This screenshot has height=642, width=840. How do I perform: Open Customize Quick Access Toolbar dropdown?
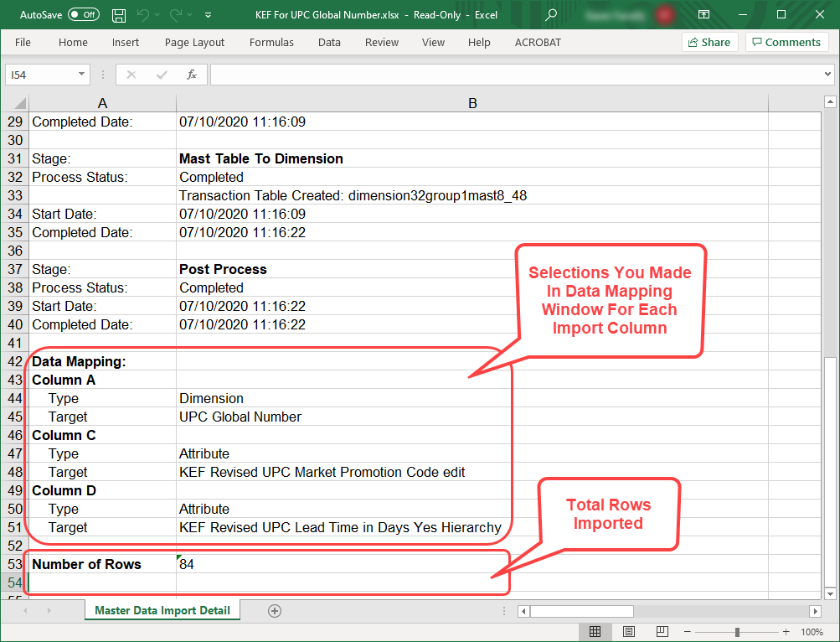[208, 15]
